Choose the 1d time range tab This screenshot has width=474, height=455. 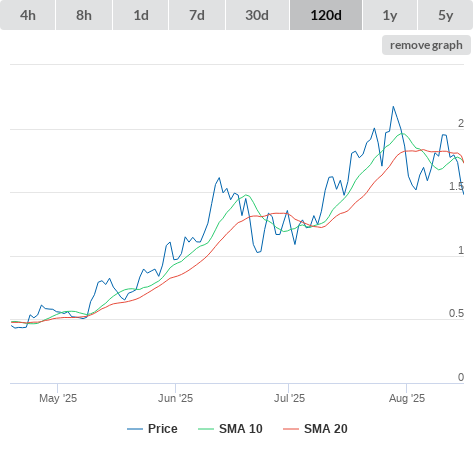click(x=141, y=15)
